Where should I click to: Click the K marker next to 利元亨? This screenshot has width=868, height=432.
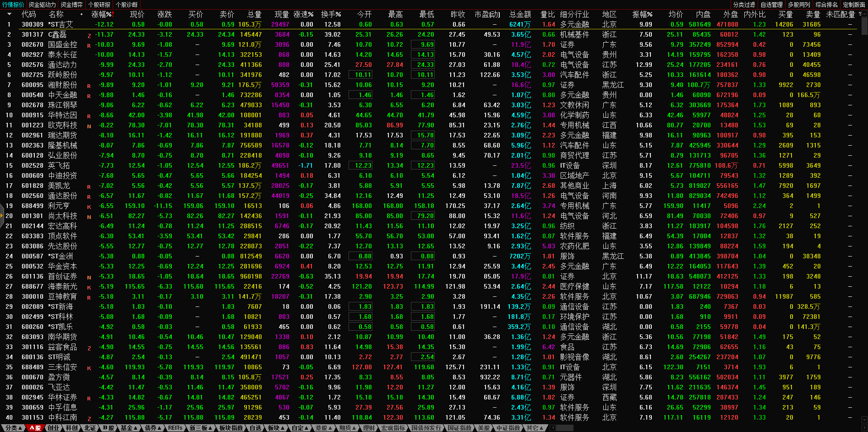[x=89, y=207]
